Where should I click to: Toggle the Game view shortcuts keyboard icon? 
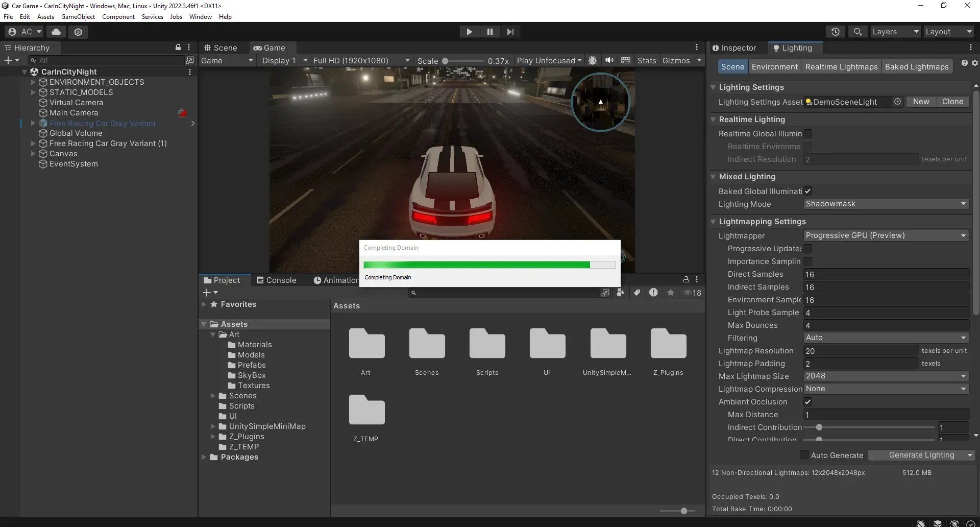pos(626,60)
